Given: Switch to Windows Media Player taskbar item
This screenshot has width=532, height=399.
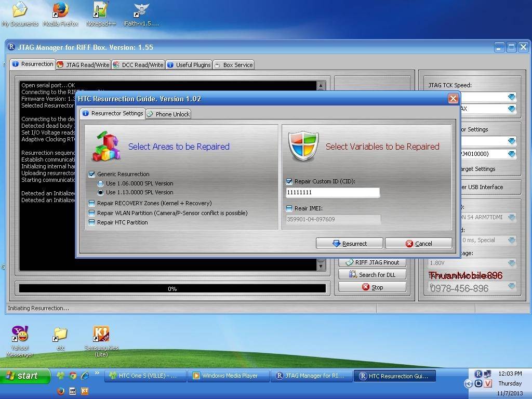Looking at the screenshot, I should [x=229, y=376].
